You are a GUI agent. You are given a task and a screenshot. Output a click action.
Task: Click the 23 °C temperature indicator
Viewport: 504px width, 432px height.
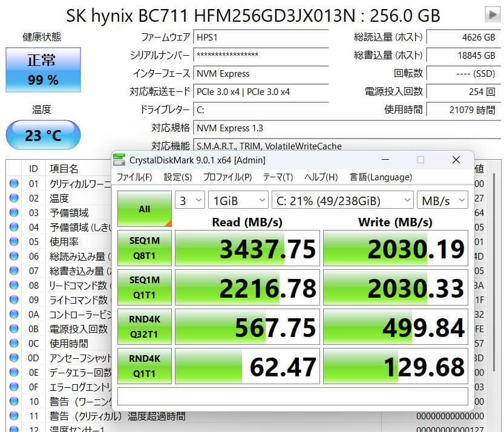(43, 135)
